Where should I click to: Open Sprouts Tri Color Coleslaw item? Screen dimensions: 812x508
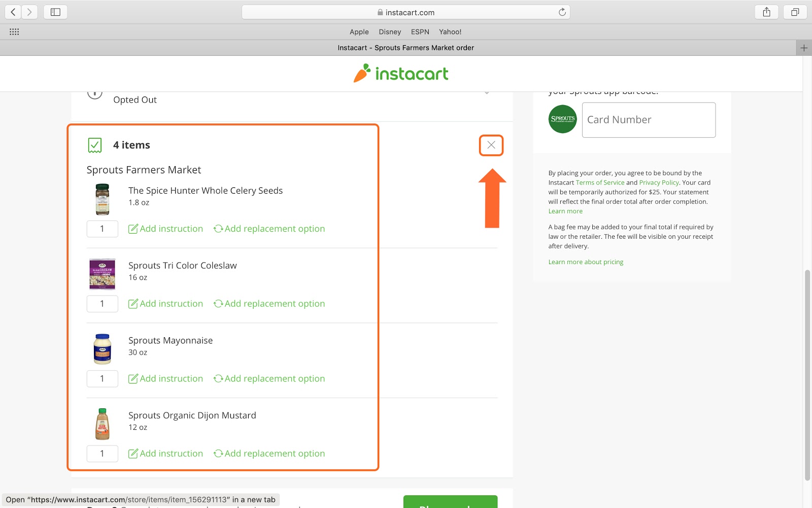pos(183,266)
